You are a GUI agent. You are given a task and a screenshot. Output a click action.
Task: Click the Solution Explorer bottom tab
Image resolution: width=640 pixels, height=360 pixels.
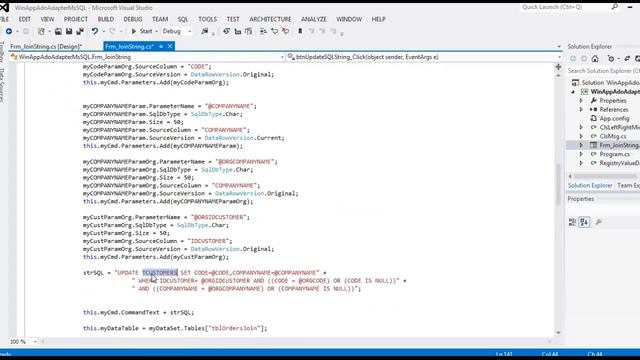590,186
